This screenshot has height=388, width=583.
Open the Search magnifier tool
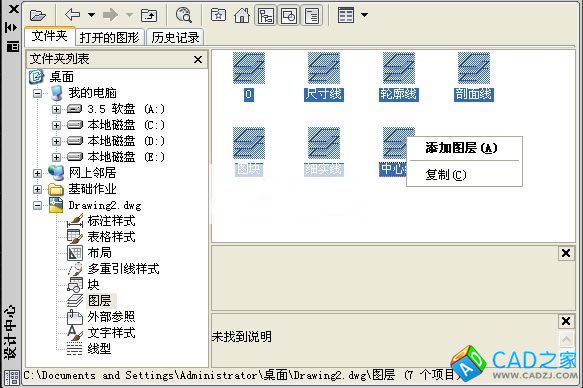(x=184, y=15)
